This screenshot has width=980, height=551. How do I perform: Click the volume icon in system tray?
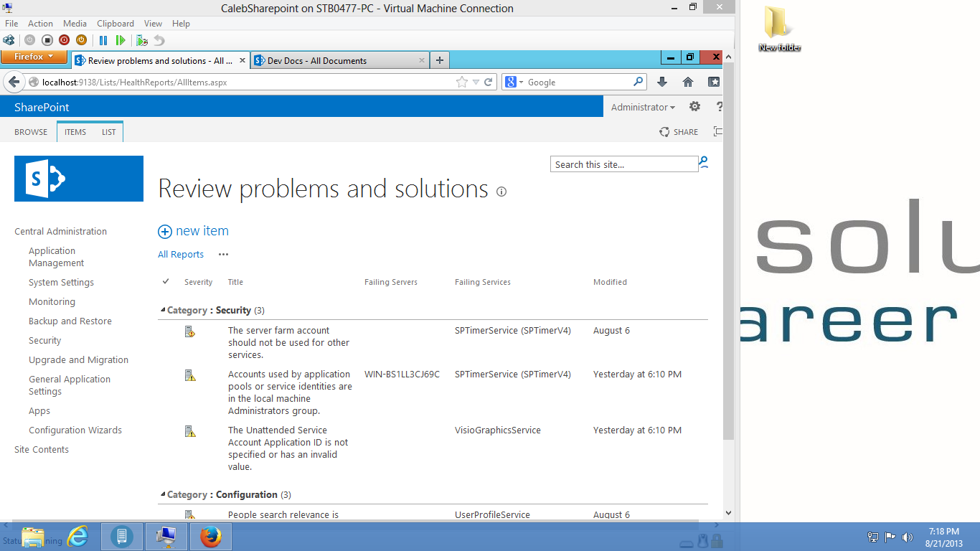pos(908,537)
